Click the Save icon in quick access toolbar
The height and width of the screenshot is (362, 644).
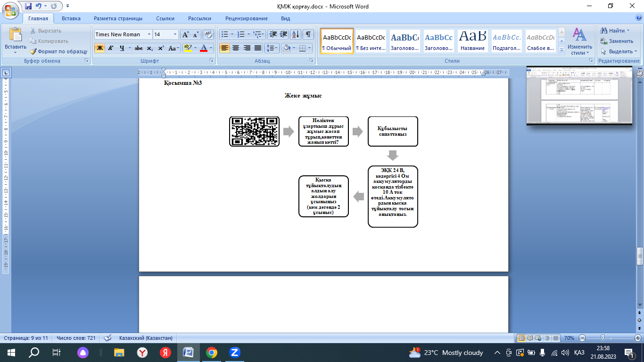(x=28, y=7)
